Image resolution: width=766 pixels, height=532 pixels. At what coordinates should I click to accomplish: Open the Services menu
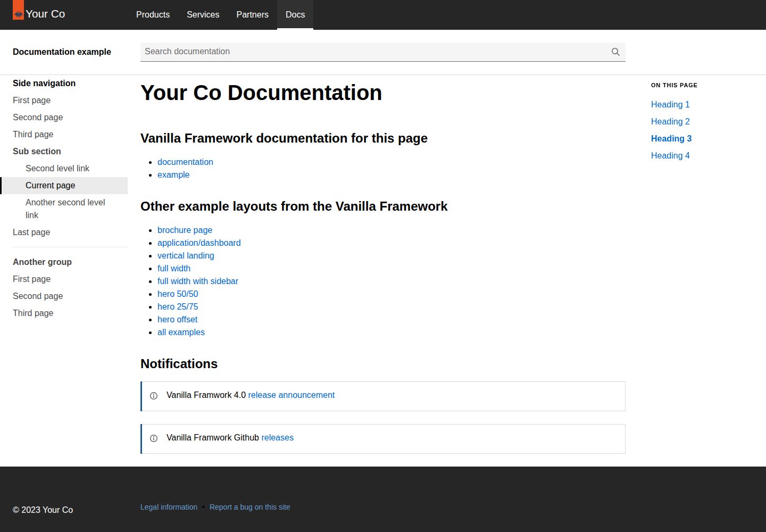(203, 15)
